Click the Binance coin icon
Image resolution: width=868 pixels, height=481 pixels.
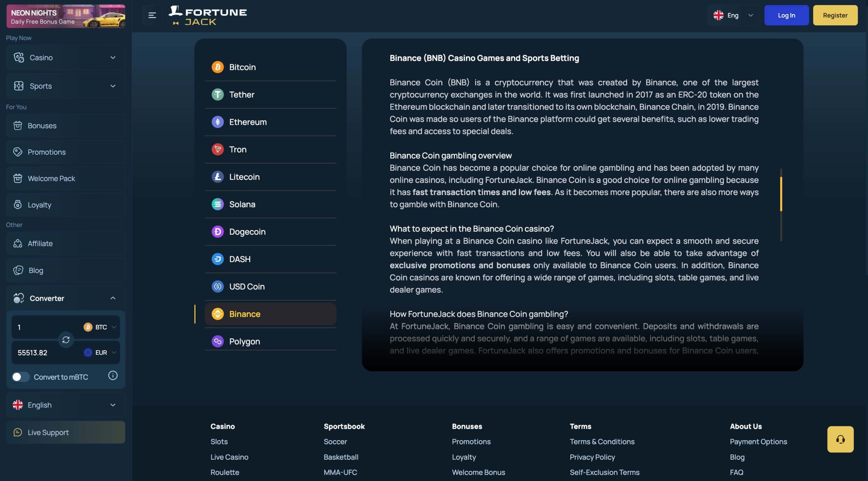(x=218, y=314)
